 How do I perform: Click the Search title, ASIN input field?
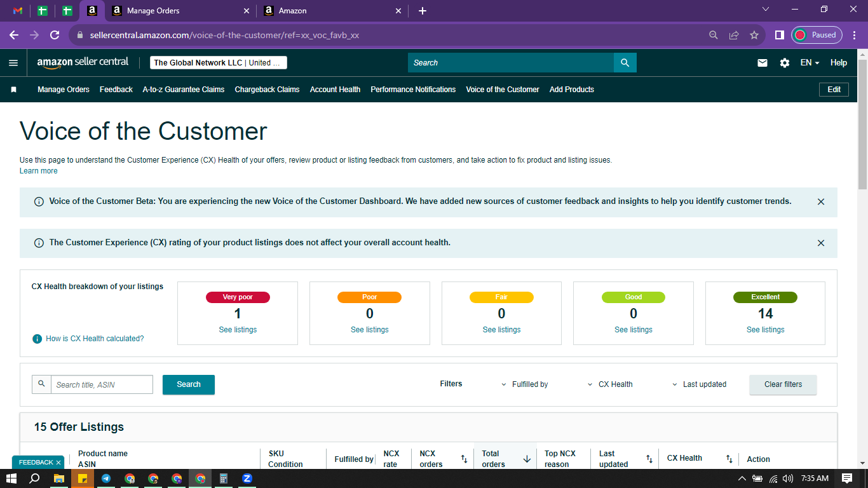pos(102,384)
